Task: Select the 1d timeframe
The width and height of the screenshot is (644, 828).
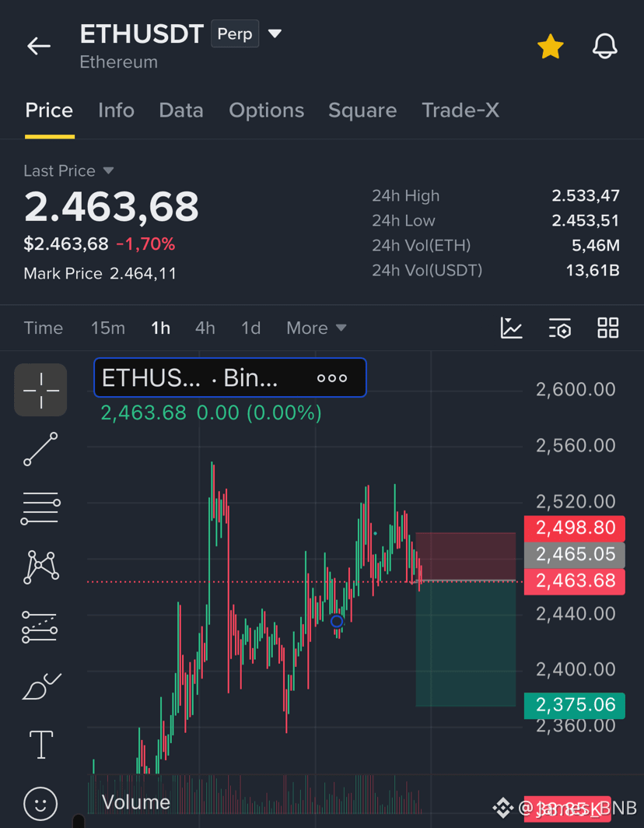Action: pyautogui.click(x=250, y=328)
